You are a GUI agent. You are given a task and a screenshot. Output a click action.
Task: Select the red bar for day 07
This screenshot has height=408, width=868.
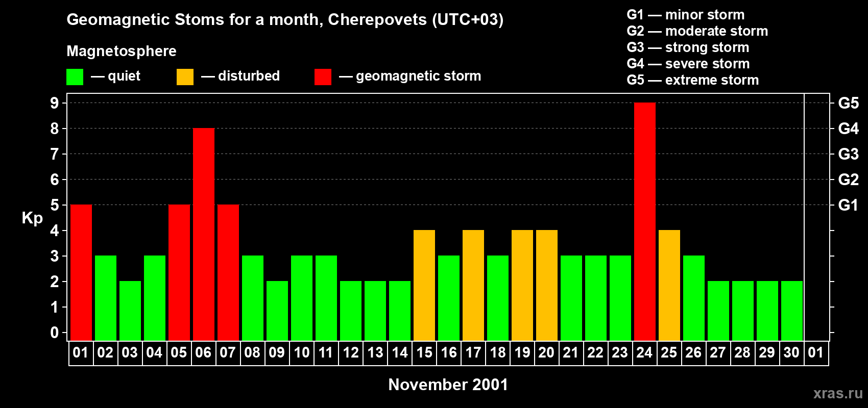[228, 273]
